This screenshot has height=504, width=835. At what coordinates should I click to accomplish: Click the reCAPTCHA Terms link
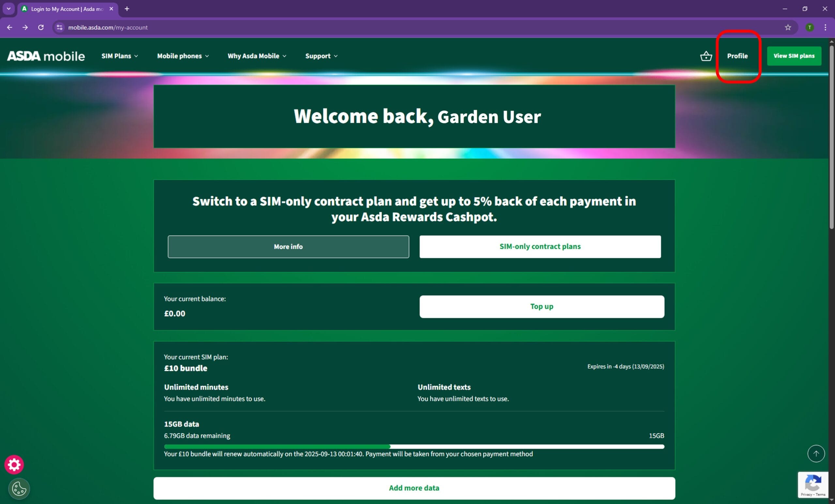820,495
